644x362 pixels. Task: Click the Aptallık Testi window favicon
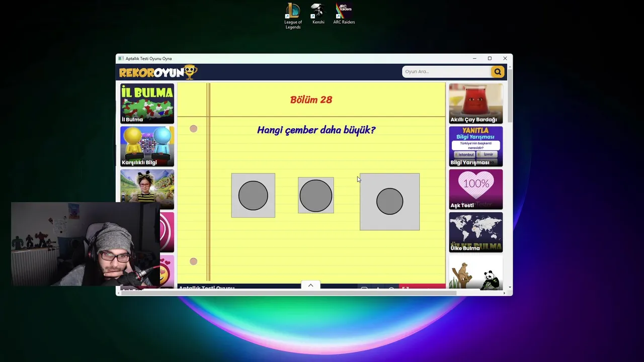pyautogui.click(x=121, y=58)
